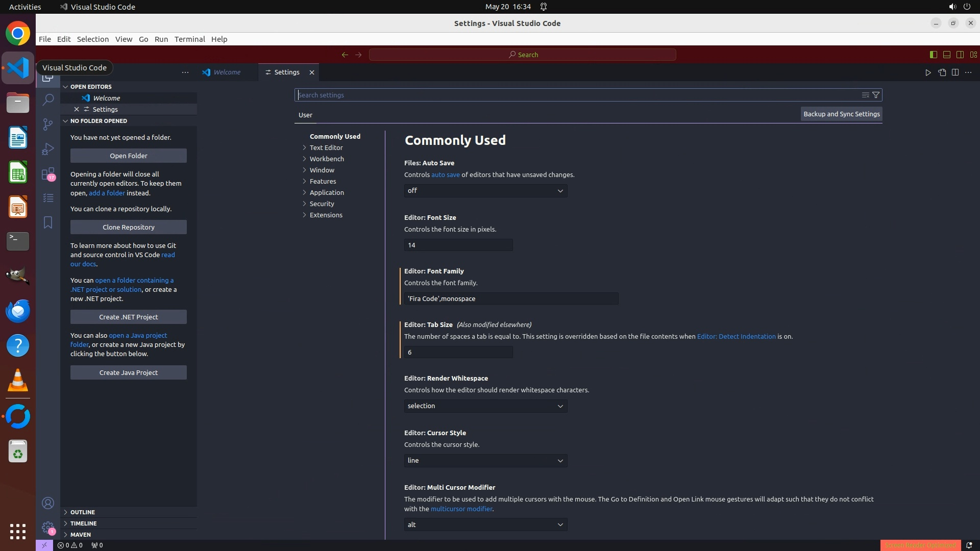Screen dimensions: 980x551
Task: Click the Editor Font Size input field
Action: coord(458,245)
